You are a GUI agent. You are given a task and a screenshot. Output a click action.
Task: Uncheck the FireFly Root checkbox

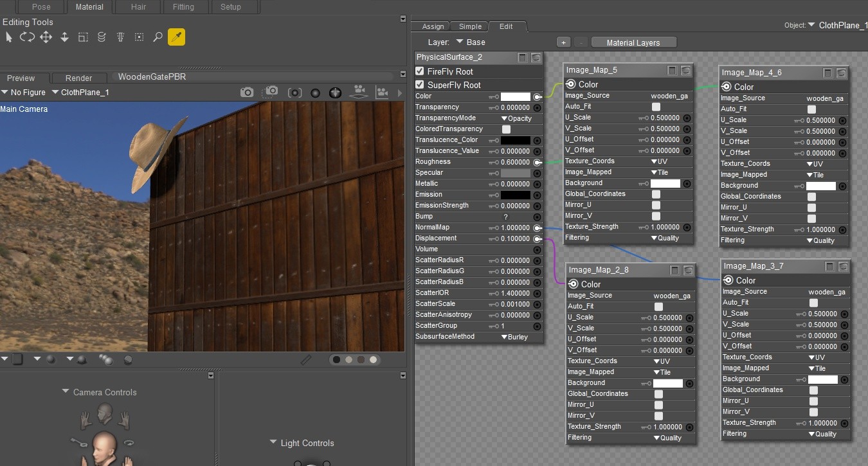[x=420, y=71]
